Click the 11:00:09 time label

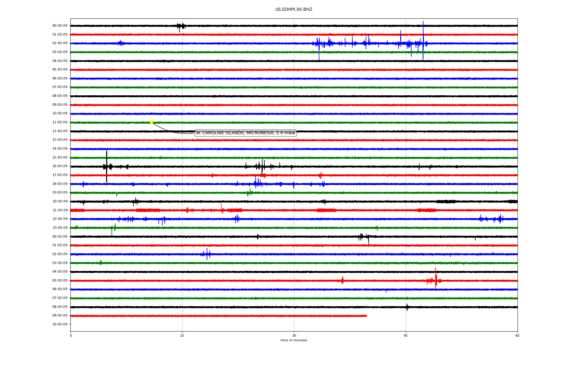pyautogui.click(x=60, y=122)
